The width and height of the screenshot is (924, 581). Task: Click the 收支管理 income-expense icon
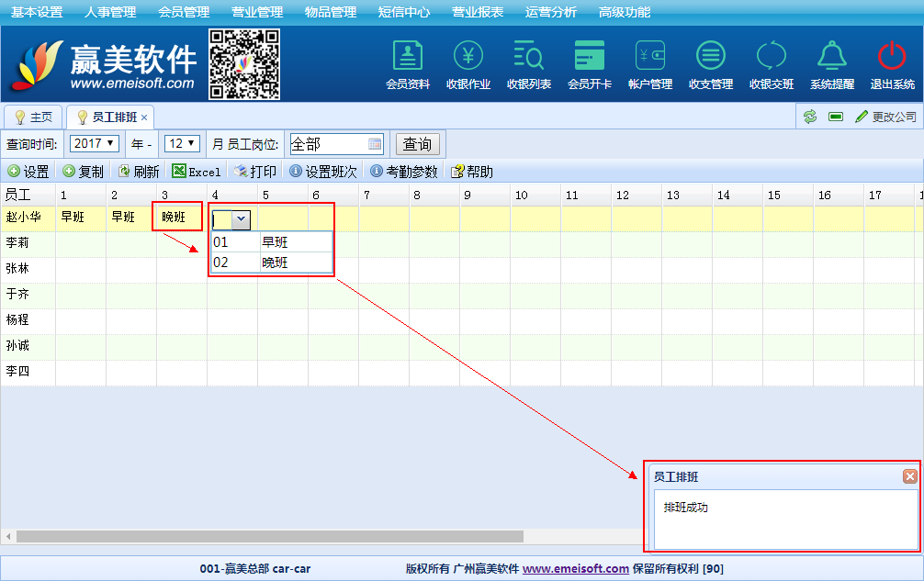click(711, 57)
